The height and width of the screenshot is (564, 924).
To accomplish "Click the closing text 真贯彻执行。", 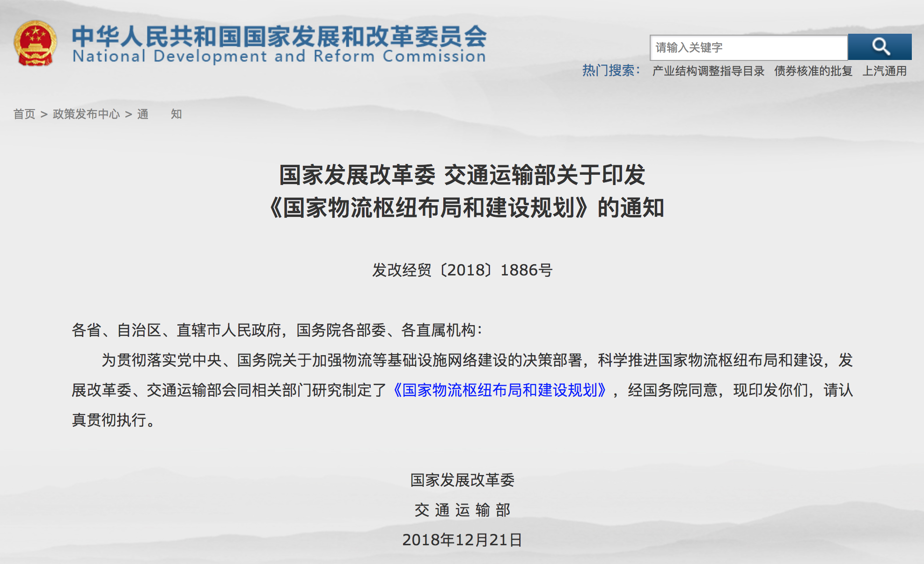I will click(113, 420).
